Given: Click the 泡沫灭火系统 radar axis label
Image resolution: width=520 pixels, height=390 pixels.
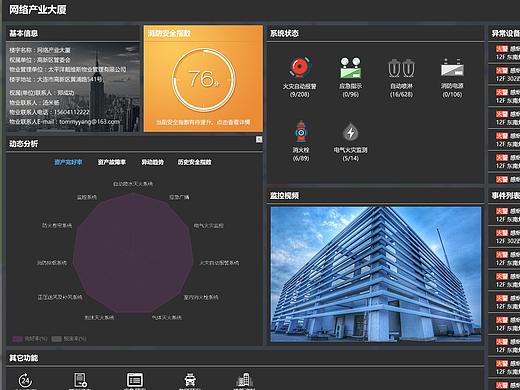Looking at the screenshot, I should click(99, 317).
